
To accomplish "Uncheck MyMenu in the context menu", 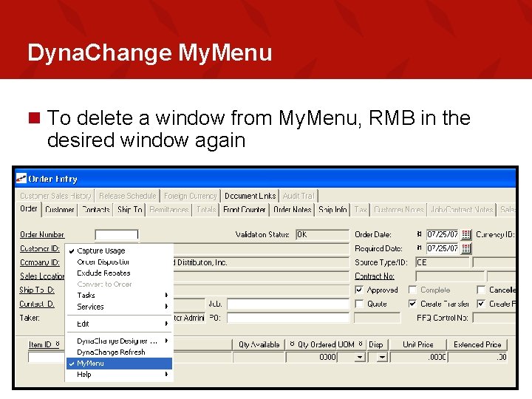I will tap(119, 364).
